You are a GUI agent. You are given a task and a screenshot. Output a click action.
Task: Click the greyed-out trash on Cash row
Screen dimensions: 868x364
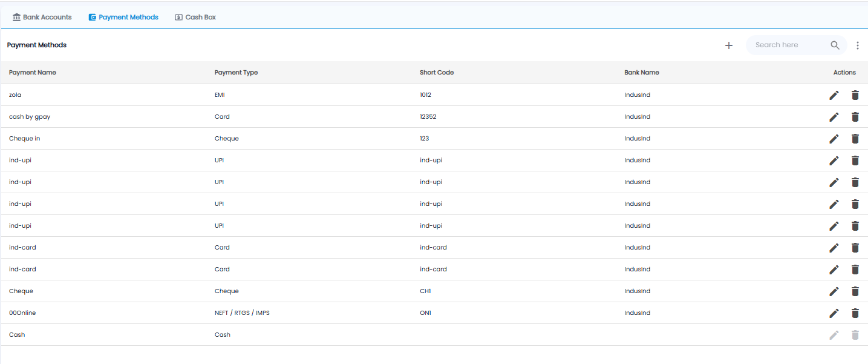[855, 335]
